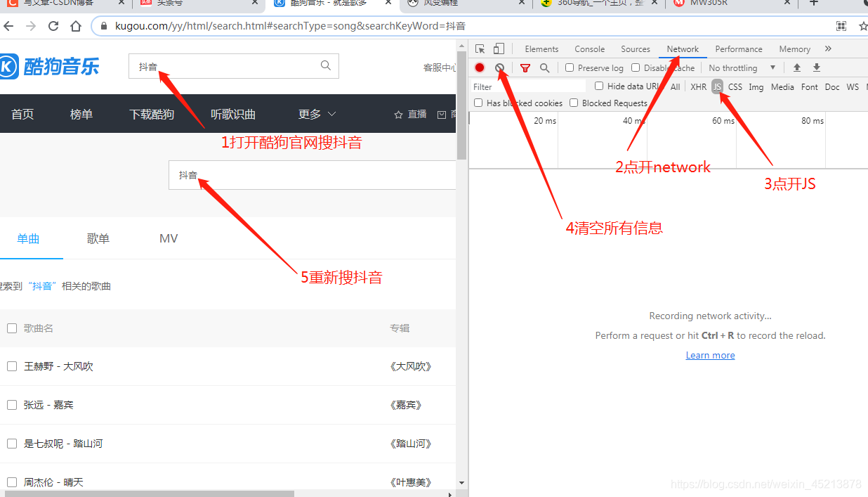Select checkbox for 是七叔呢 - 踏山河
Image resolution: width=868 pixels, height=497 pixels.
(12, 444)
